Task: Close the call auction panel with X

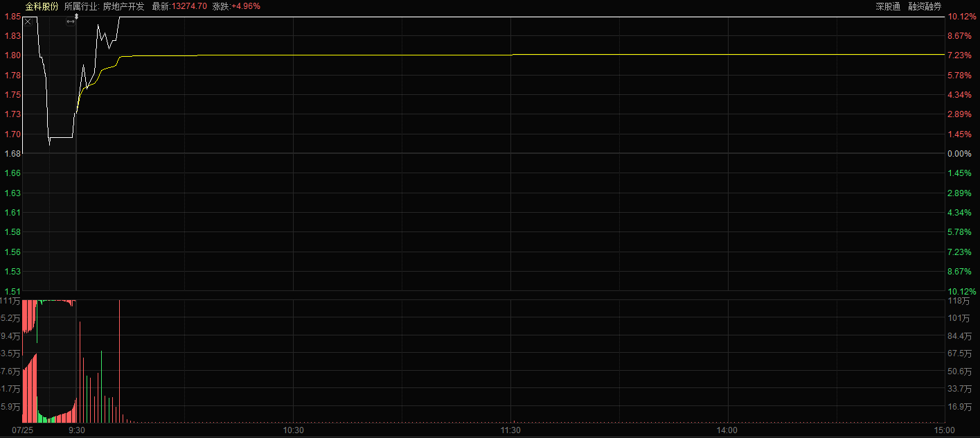Action: [x=28, y=22]
